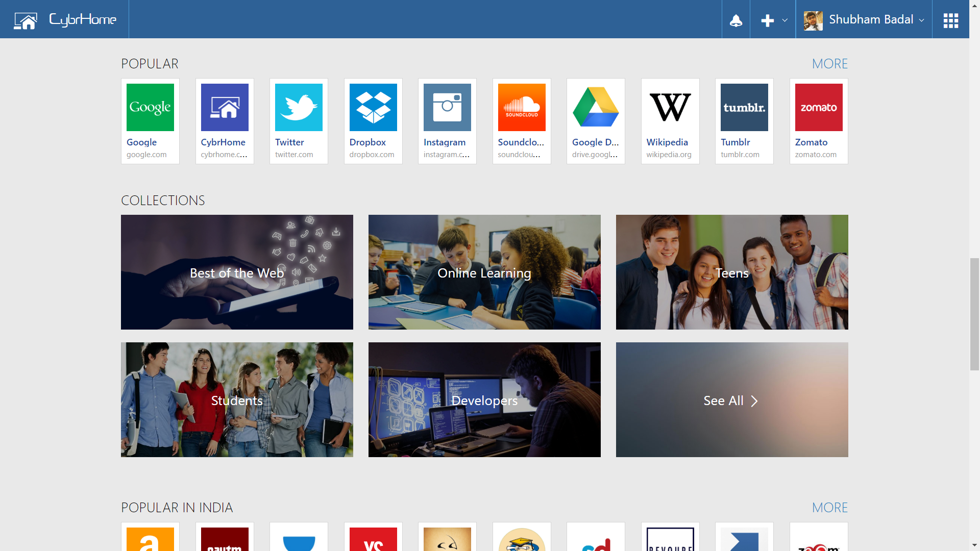Click the Twitter bird icon
The height and width of the screenshot is (551, 980).
click(x=299, y=107)
